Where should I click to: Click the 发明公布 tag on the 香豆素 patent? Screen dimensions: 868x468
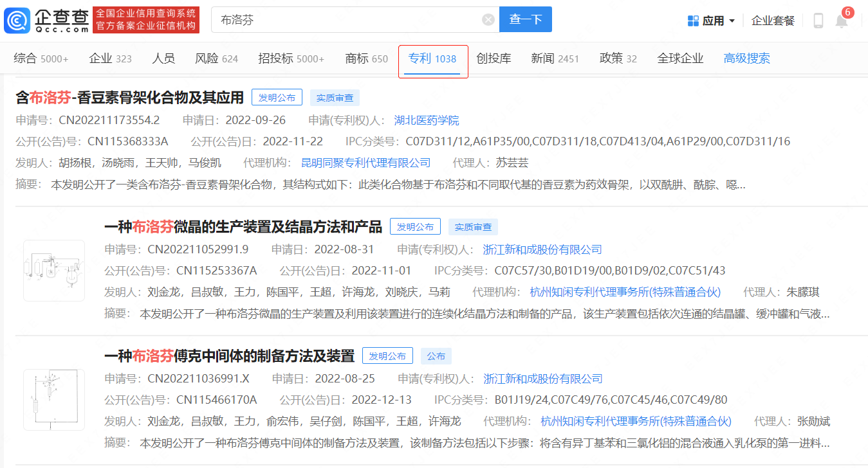click(x=277, y=98)
